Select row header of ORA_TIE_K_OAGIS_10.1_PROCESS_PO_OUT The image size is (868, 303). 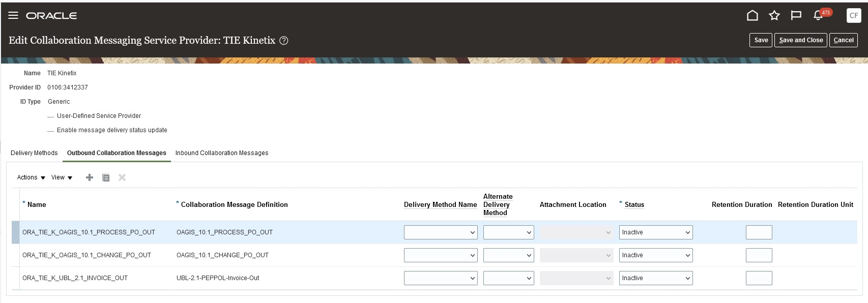[16, 232]
